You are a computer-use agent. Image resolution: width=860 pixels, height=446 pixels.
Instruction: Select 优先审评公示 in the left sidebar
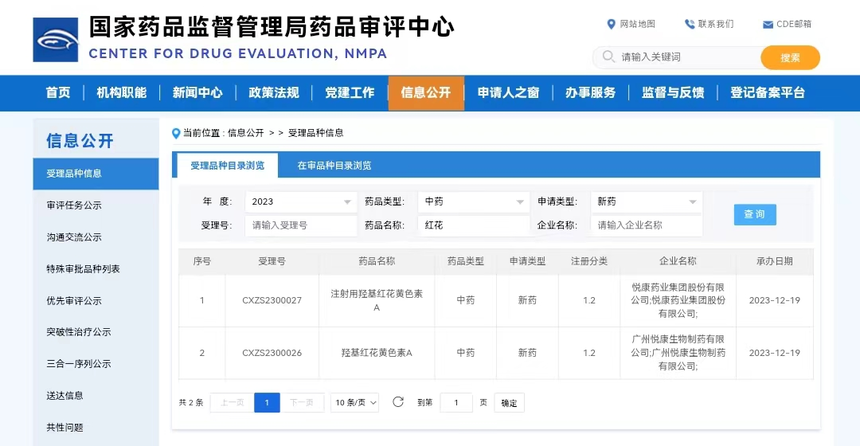pos(74,300)
